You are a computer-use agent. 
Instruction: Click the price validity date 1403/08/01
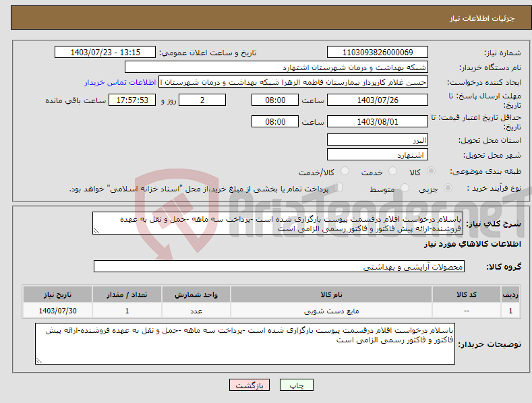(x=378, y=121)
